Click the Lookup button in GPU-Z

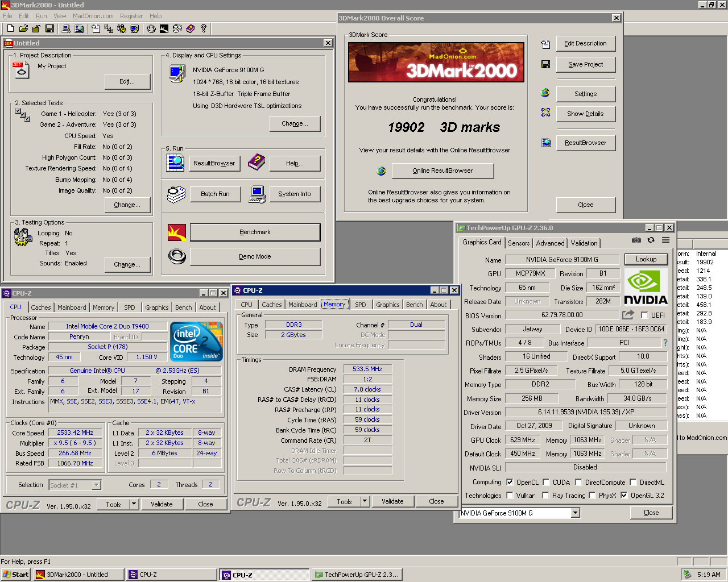(x=646, y=259)
